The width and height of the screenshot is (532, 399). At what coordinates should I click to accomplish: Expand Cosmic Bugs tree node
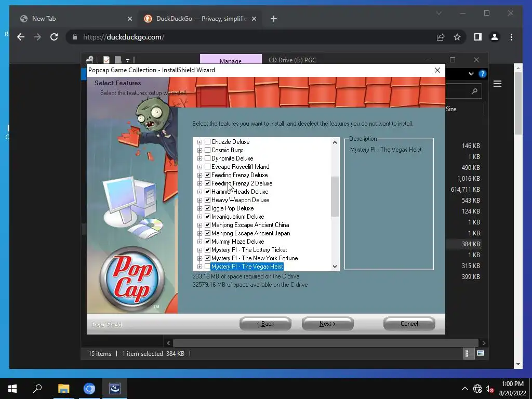pyautogui.click(x=200, y=150)
